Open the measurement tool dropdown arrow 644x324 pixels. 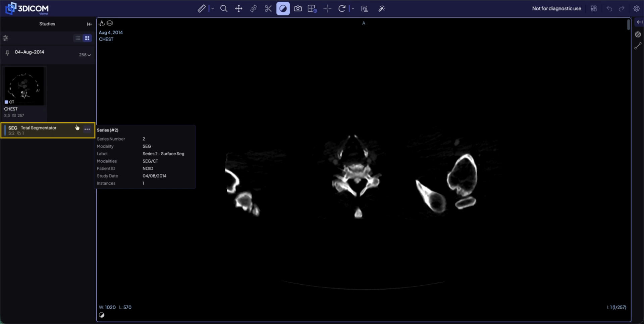pyautogui.click(x=213, y=9)
